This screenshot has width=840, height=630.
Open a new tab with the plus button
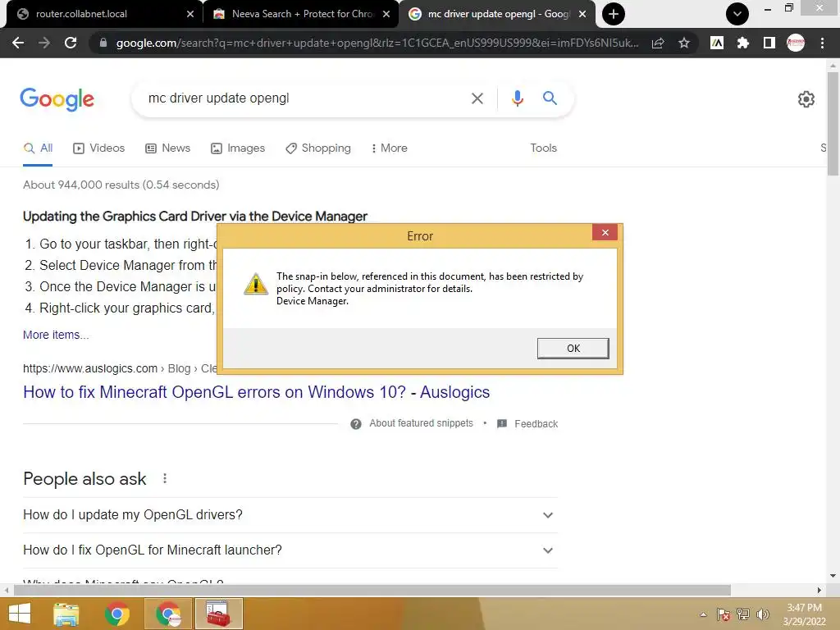[614, 14]
